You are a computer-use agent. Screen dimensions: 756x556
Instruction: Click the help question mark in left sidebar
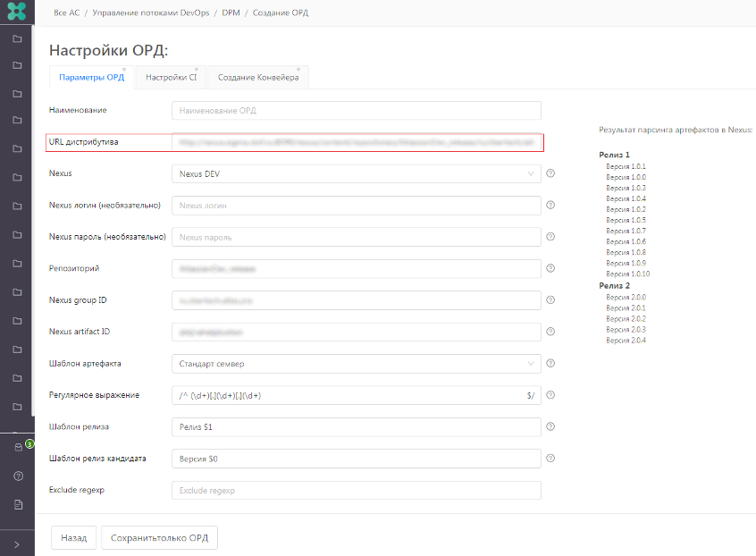pos(18,476)
